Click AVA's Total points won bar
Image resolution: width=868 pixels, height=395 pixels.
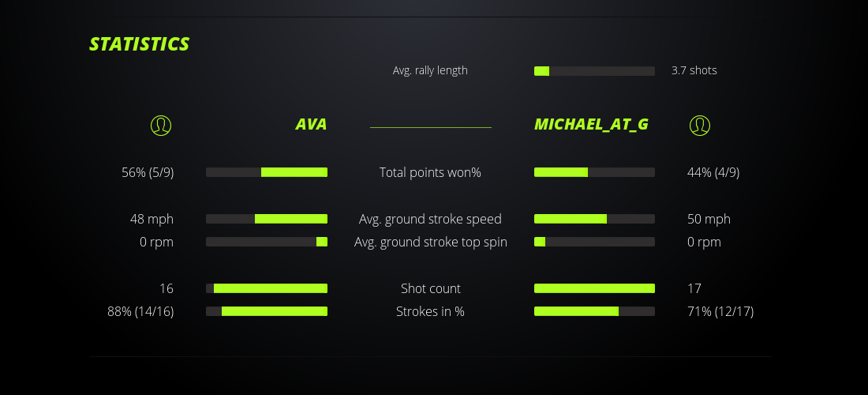(267, 172)
